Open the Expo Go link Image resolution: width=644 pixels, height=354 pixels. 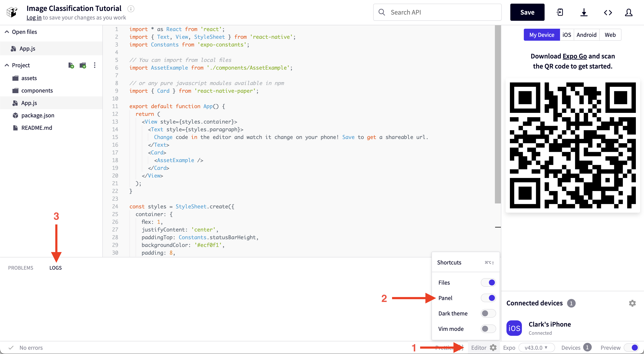pos(575,56)
